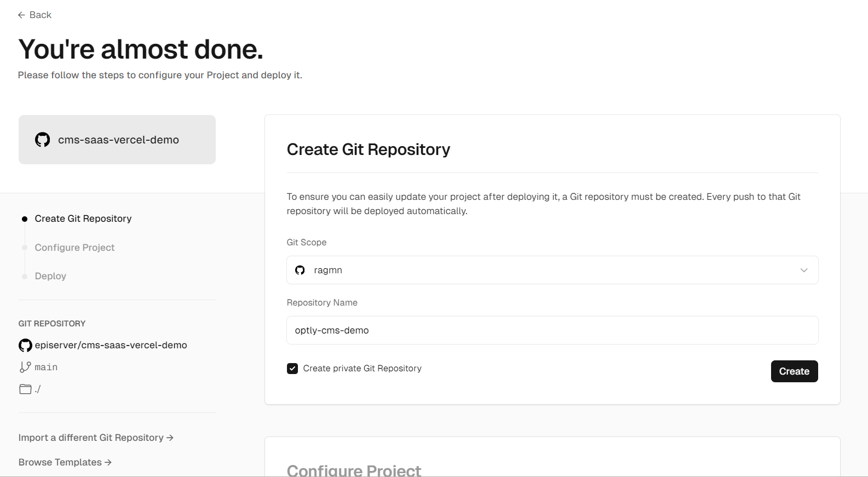Click GitHub icon beside episerver/cms-saas-vercel-demo
The image size is (868, 477).
click(25, 345)
